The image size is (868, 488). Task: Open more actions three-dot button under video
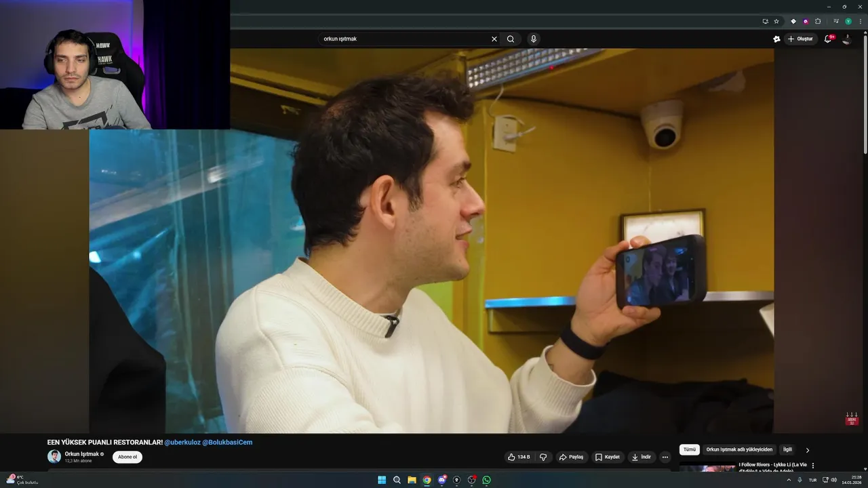click(665, 457)
